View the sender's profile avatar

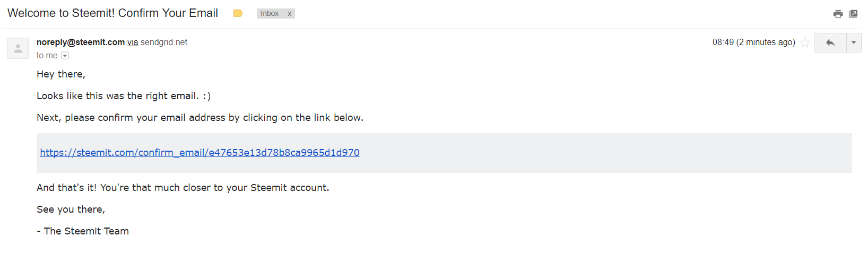click(18, 48)
